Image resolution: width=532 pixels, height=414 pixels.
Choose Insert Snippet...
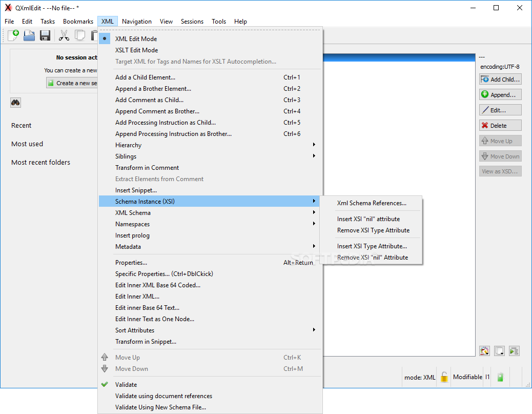(210, 190)
